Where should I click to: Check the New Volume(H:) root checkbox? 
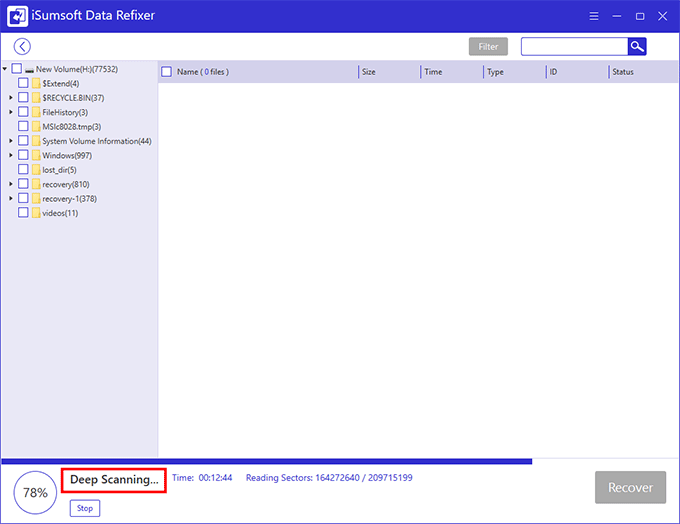16,69
